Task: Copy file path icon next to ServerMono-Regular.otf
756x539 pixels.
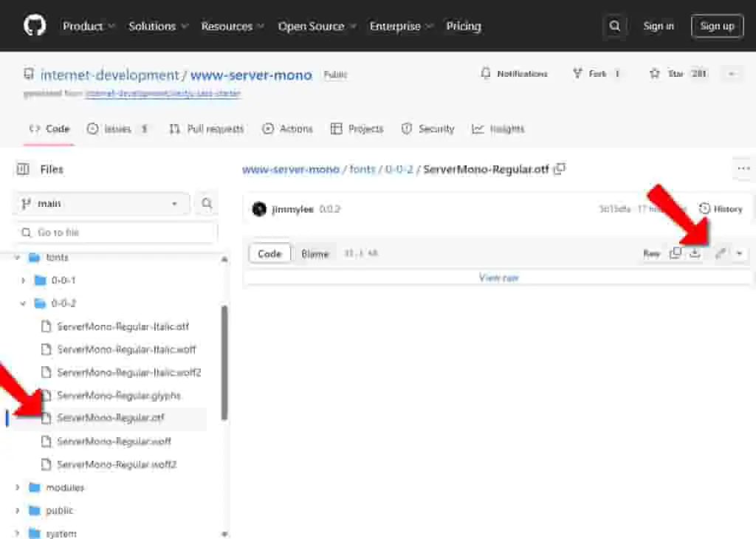Action: (560, 169)
